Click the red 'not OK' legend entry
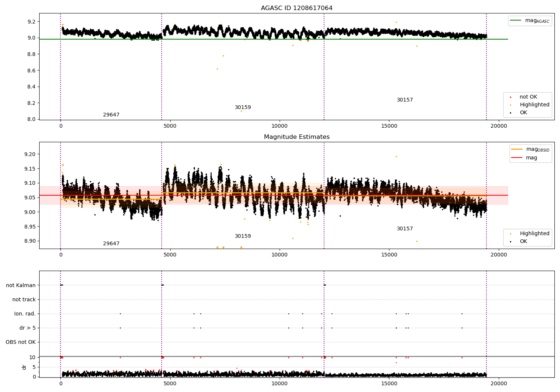 524,97
